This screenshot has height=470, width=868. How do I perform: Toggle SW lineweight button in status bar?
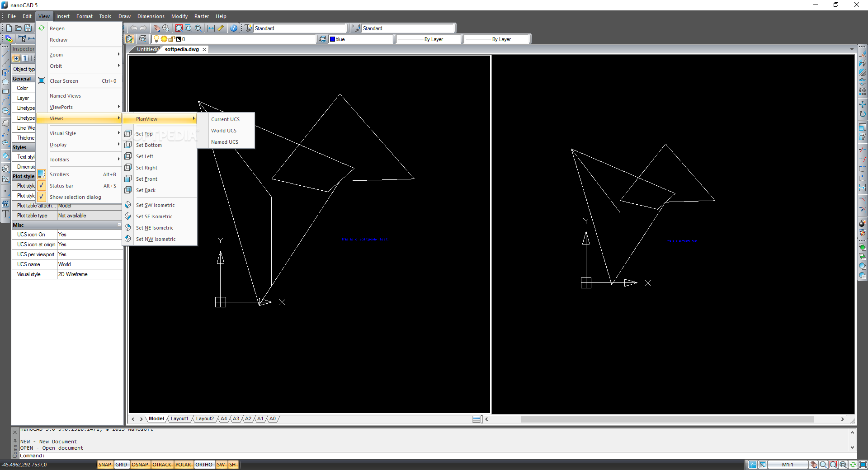[x=221, y=465]
